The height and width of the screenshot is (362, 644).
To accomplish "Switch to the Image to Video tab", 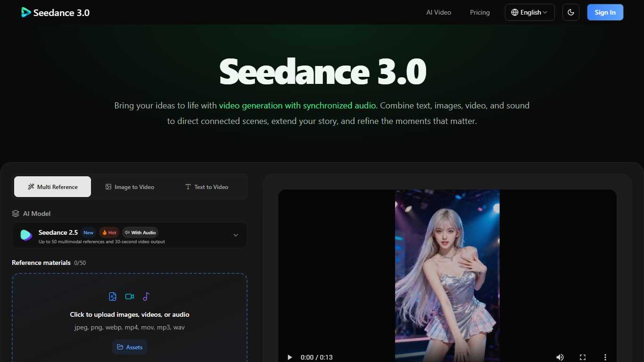I will [x=130, y=187].
